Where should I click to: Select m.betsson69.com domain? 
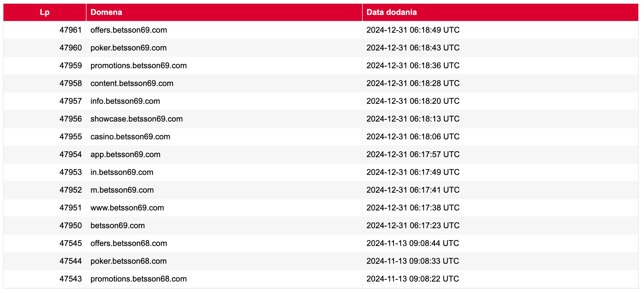click(x=122, y=190)
